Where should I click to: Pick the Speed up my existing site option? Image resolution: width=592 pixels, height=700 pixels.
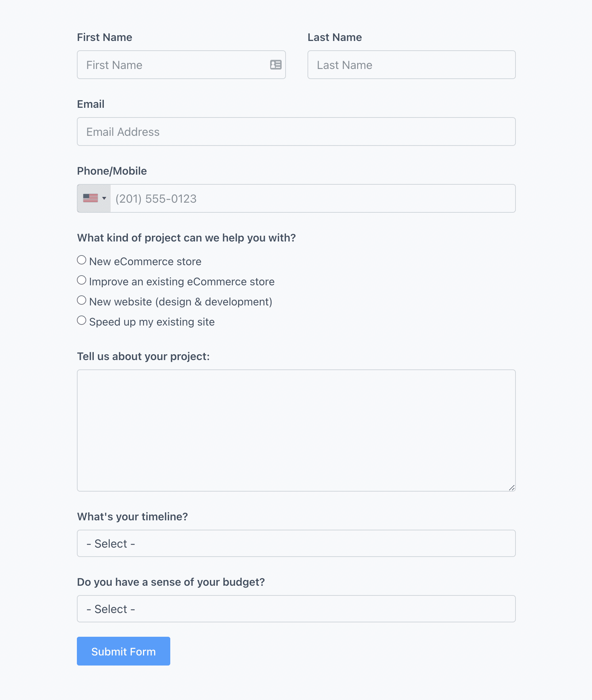81,320
